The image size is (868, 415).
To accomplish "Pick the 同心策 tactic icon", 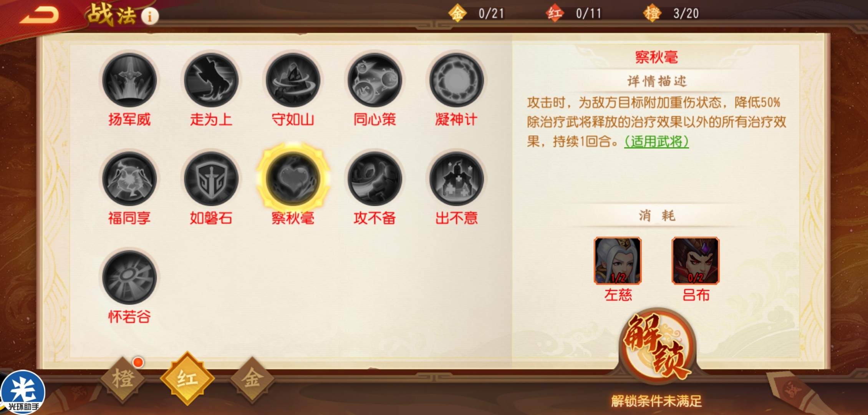I will tap(375, 80).
